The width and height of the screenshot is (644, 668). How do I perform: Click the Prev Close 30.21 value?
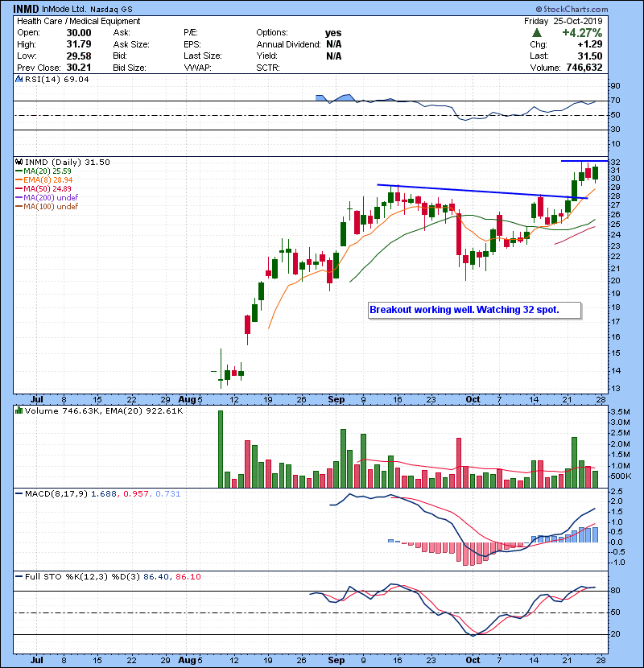79,68
